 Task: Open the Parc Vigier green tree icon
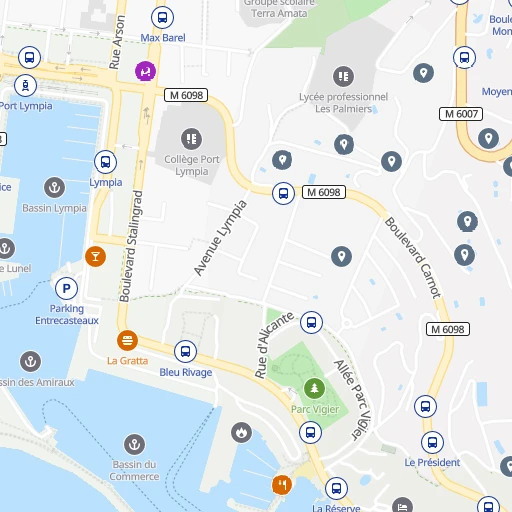[314, 388]
